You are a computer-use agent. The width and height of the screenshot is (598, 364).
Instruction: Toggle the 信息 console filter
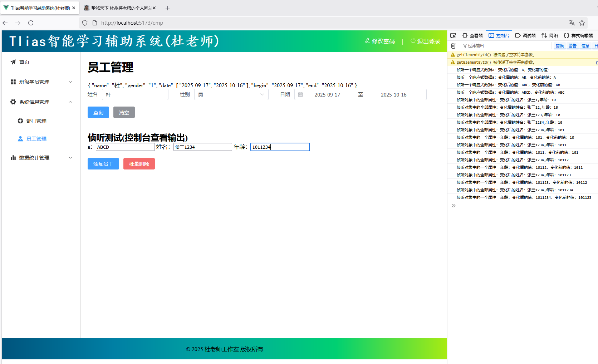pos(585,46)
